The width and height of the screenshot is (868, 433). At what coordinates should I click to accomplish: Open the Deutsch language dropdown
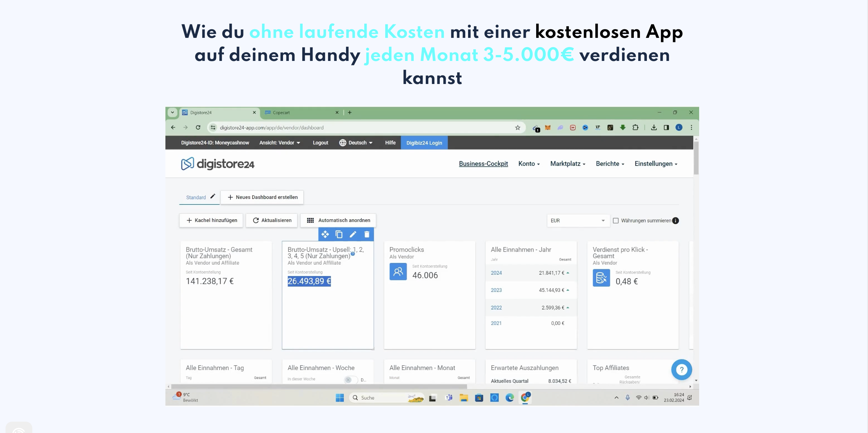pyautogui.click(x=356, y=143)
